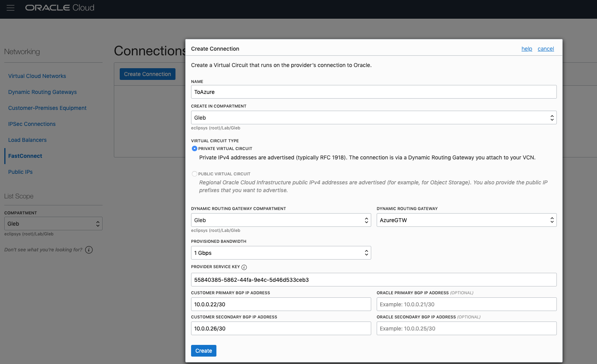Image resolution: width=597 pixels, height=364 pixels.
Task: Click the info icon beside "Don't see what you're looking for?"
Action: (x=89, y=250)
